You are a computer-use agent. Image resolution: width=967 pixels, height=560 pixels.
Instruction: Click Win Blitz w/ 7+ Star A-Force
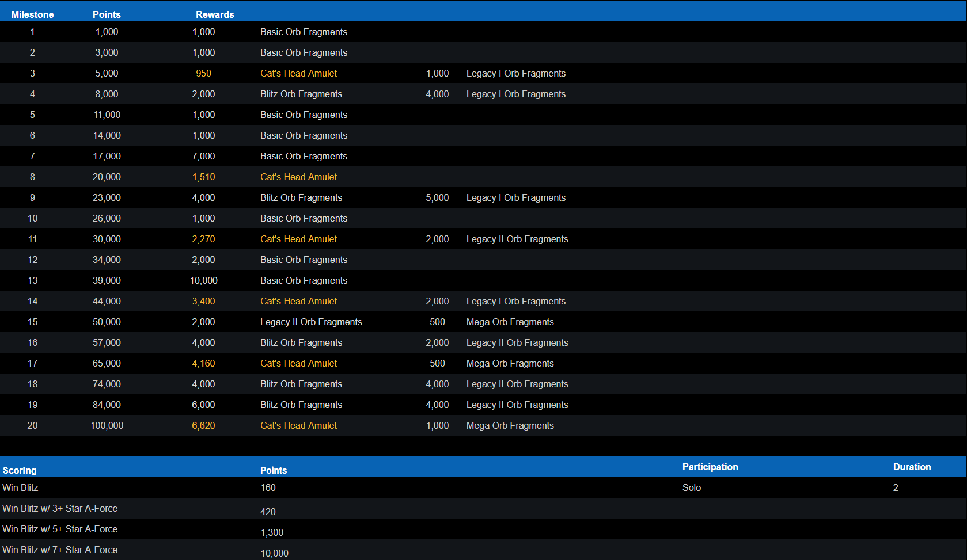[60, 550]
